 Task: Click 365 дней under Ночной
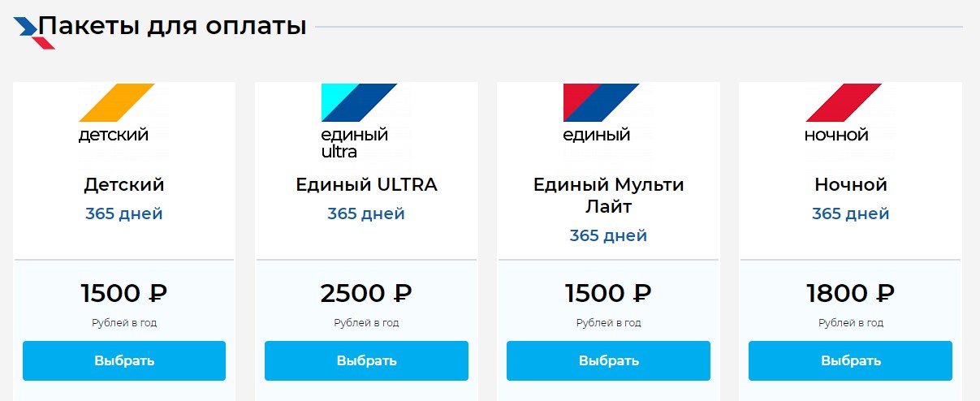tap(850, 214)
